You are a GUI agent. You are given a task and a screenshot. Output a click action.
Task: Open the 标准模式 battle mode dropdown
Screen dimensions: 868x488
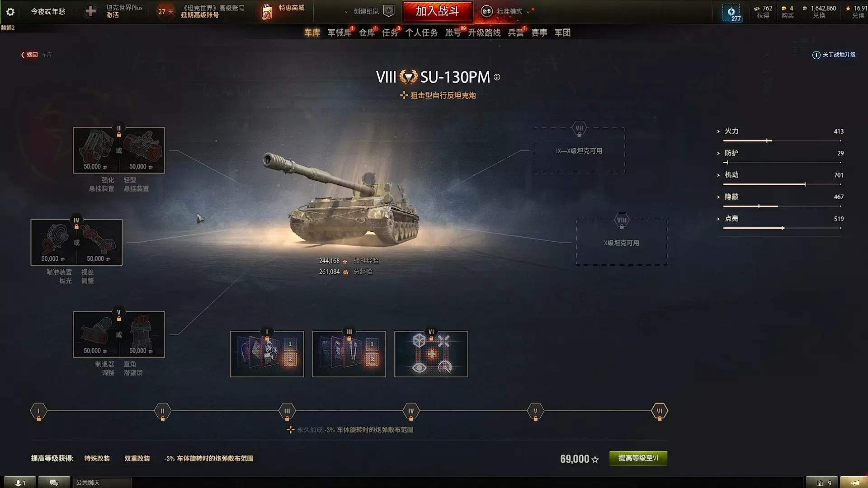point(505,11)
